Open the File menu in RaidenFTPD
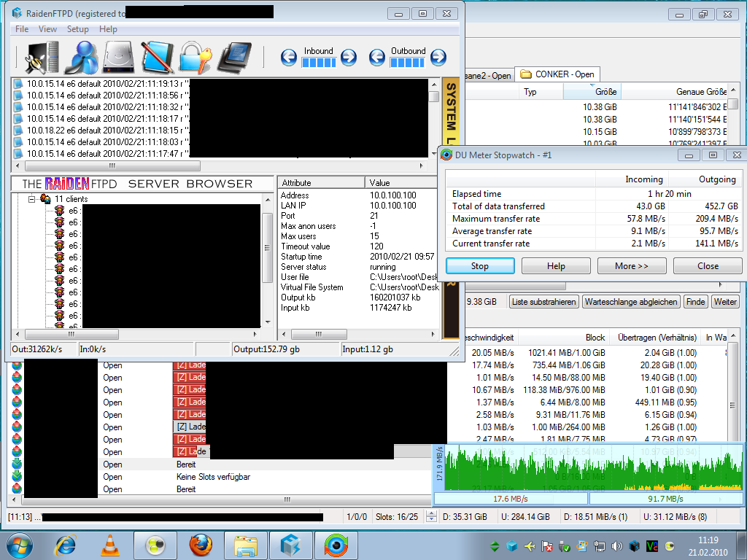This screenshot has height=560, width=747. [x=22, y=29]
